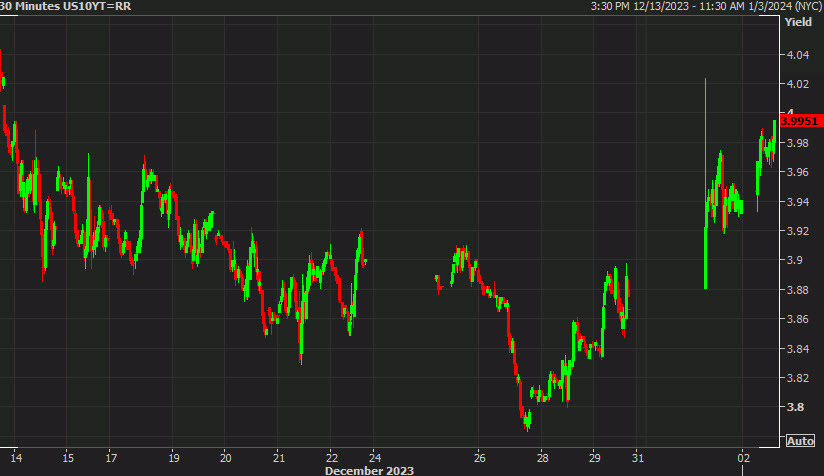Click the 3.8 yield axis value
824x476 pixels.
(x=795, y=407)
